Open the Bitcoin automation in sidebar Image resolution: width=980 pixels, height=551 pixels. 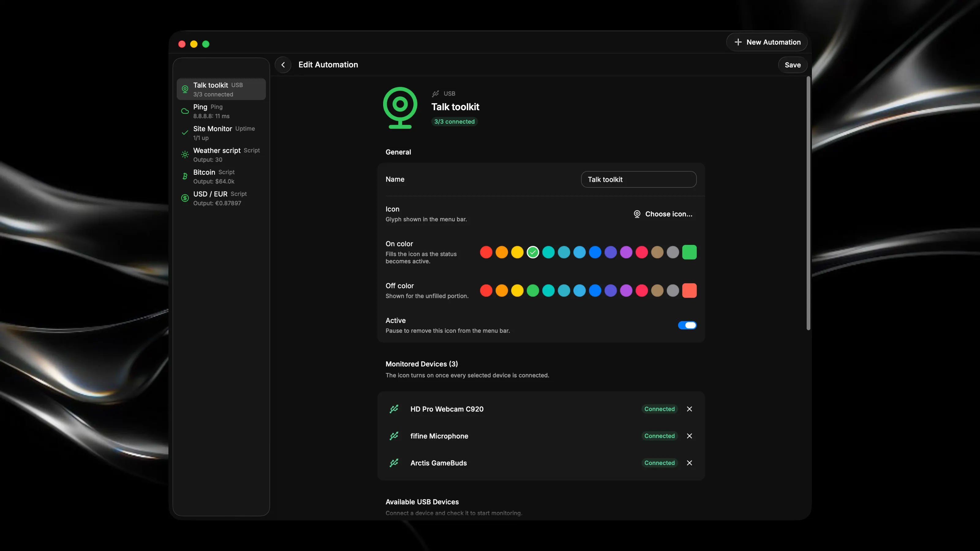coord(221,176)
